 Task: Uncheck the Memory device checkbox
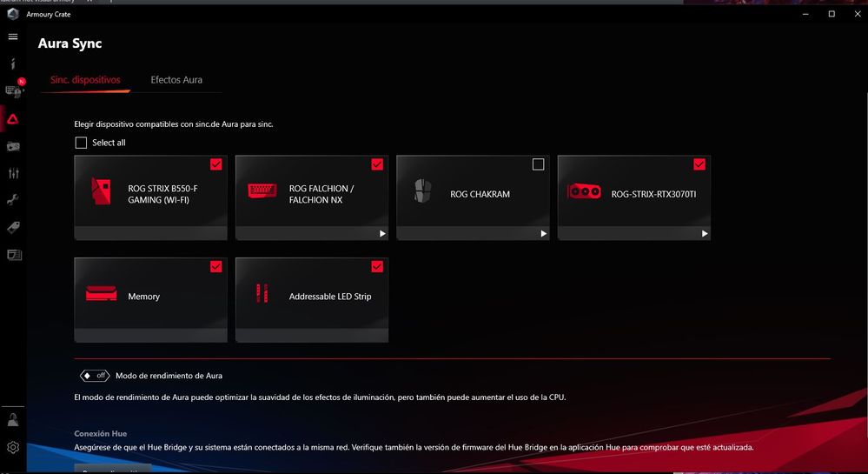tap(215, 267)
